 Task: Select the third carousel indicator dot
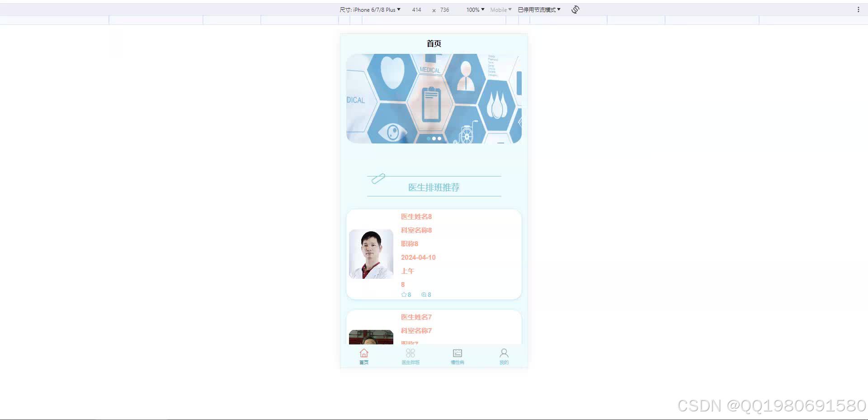439,138
